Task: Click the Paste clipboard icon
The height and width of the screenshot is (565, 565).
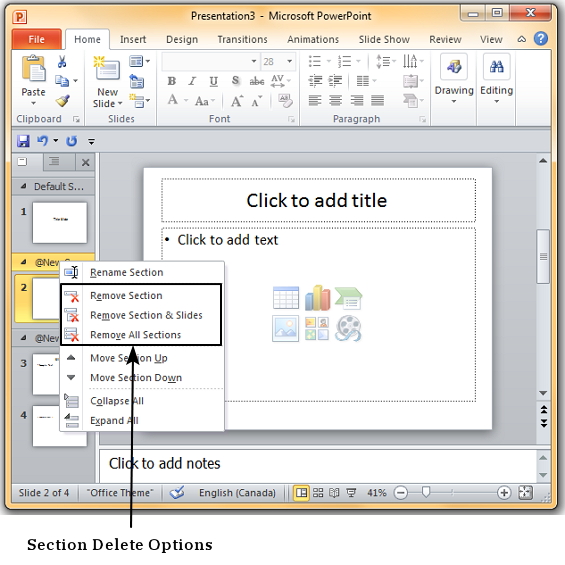Action: pos(34,68)
